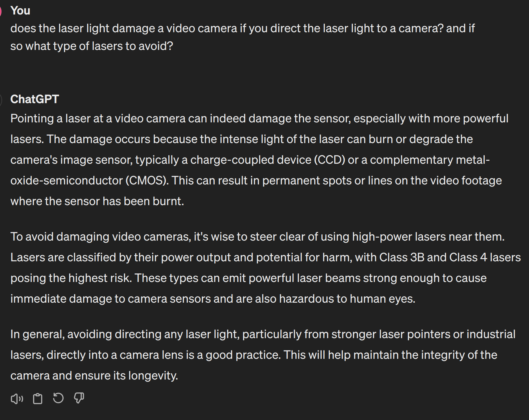Image resolution: width=529 pixels, height=420 pixels.
Task: Click the text "Class 3B" in the response
Action: coord(401,257)
